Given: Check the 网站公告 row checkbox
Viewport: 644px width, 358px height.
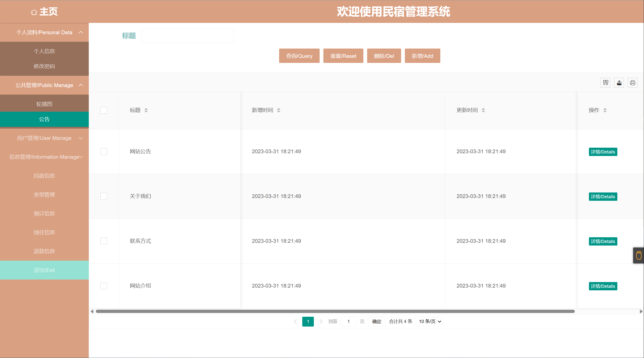Looking at the screenshot, I should (x=104, y=151).
